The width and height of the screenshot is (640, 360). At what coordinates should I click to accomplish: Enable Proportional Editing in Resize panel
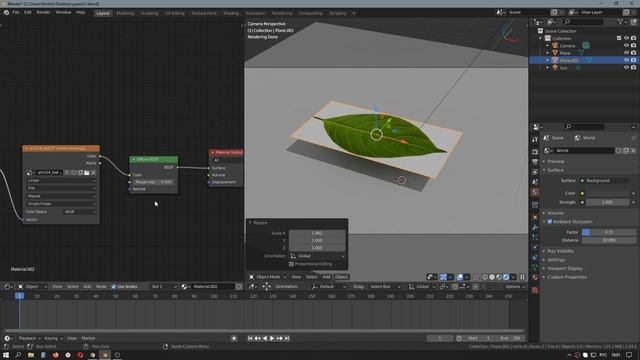[291, 264]
